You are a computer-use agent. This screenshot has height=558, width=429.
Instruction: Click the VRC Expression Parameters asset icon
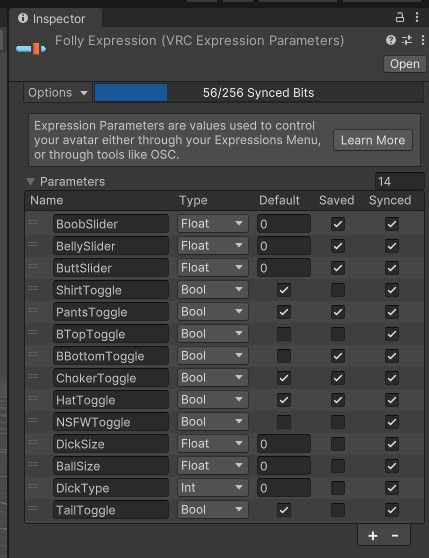click(x=31, y=49)
